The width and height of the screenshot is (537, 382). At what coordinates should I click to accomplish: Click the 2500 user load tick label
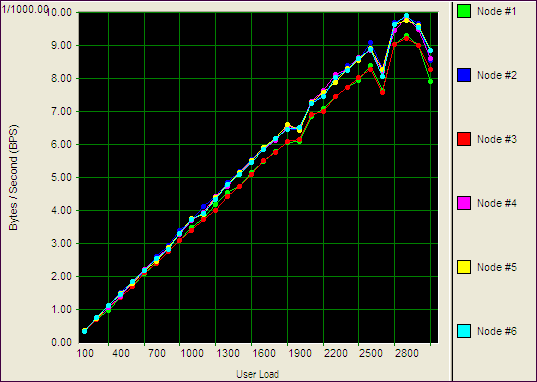371,353
